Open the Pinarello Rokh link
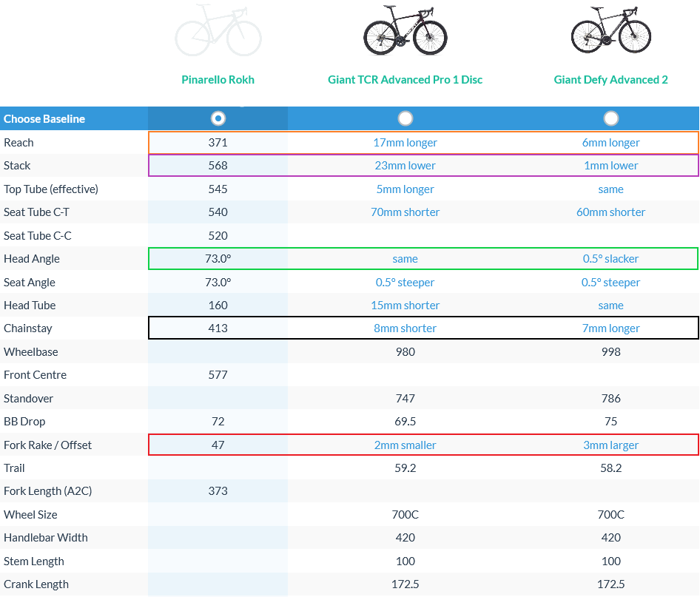The image size is (700, 597). coord(218,79)
